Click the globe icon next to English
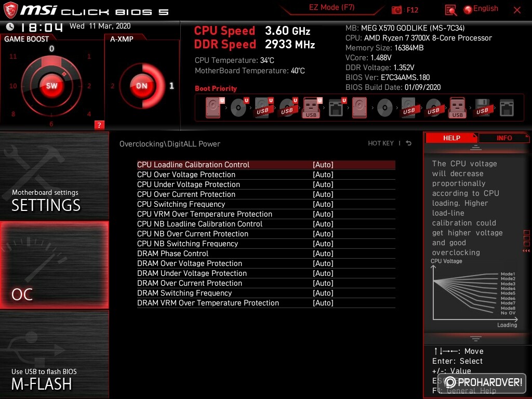 click(x=468, y=10)
